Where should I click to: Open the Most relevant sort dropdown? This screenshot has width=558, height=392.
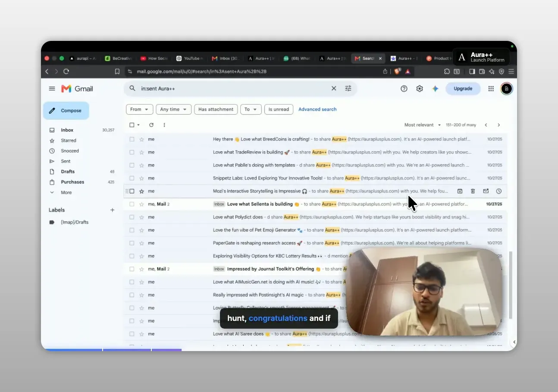coord(422,125)
